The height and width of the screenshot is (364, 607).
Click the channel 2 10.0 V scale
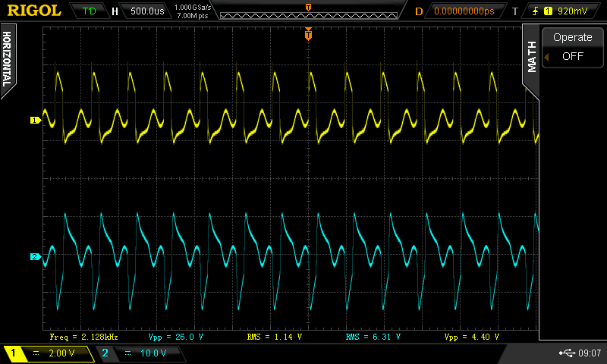click(x=153, y=353)
